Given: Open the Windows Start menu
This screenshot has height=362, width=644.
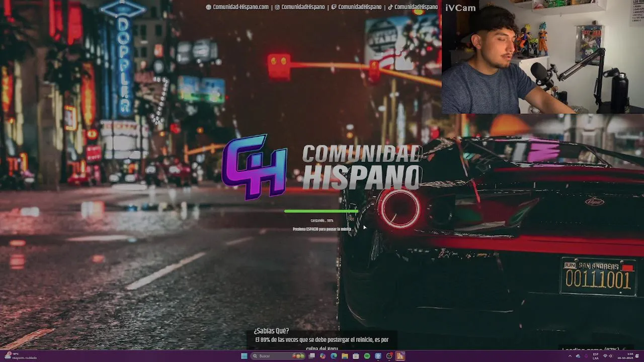Looking at the screenshot, I should point(244,356).
